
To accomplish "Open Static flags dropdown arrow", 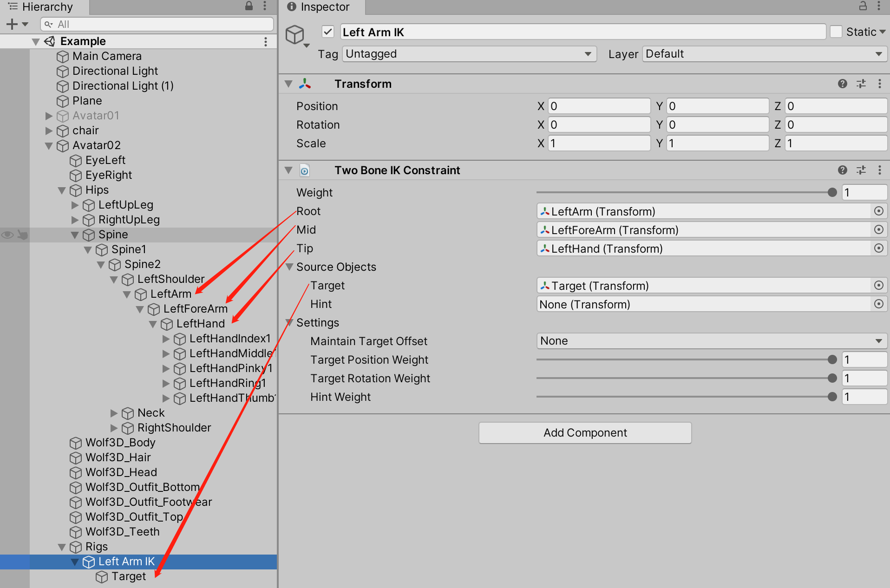I will 882,32.
